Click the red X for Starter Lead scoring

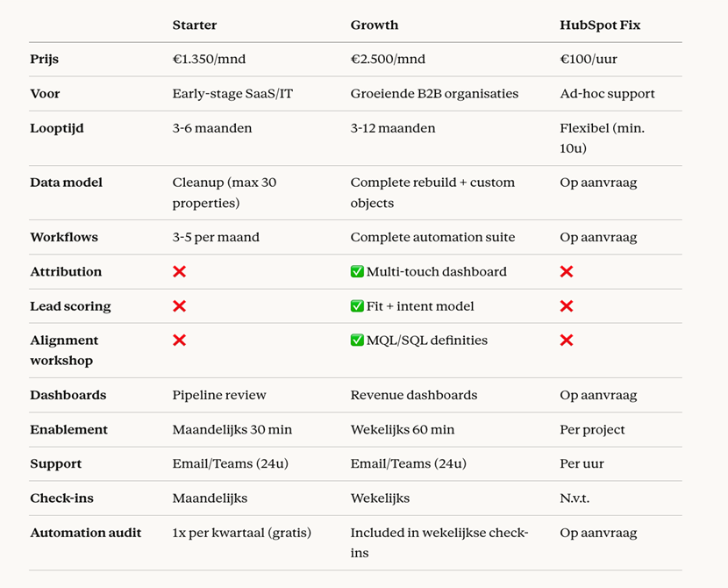pyautogui.click(x=179, y=306)
